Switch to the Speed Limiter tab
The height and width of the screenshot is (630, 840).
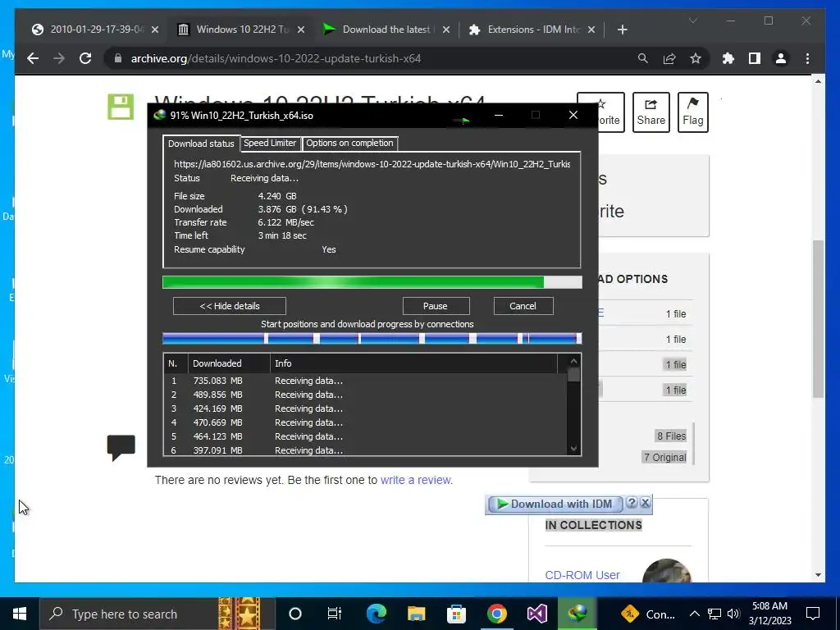coord(269,143)
